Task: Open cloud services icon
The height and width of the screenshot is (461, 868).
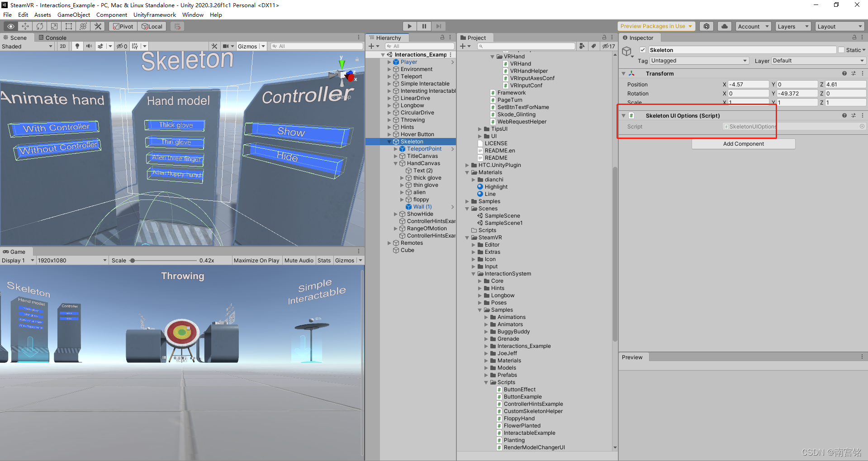Action: (724, 26)
